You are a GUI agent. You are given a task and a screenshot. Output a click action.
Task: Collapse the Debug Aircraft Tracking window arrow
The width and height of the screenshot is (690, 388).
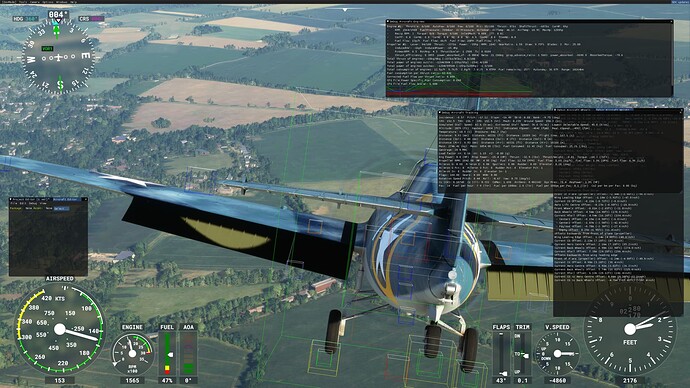440,113
